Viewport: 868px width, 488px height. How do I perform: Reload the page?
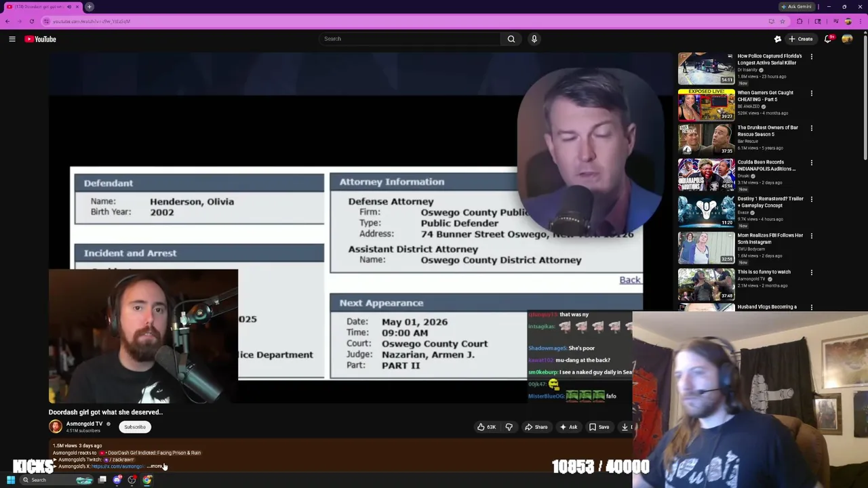tap(32, 21)
